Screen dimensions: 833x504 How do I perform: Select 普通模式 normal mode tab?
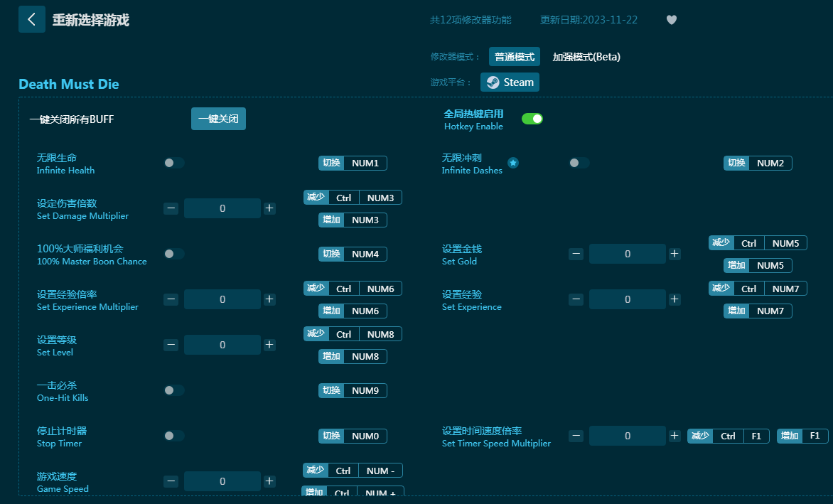514,57
